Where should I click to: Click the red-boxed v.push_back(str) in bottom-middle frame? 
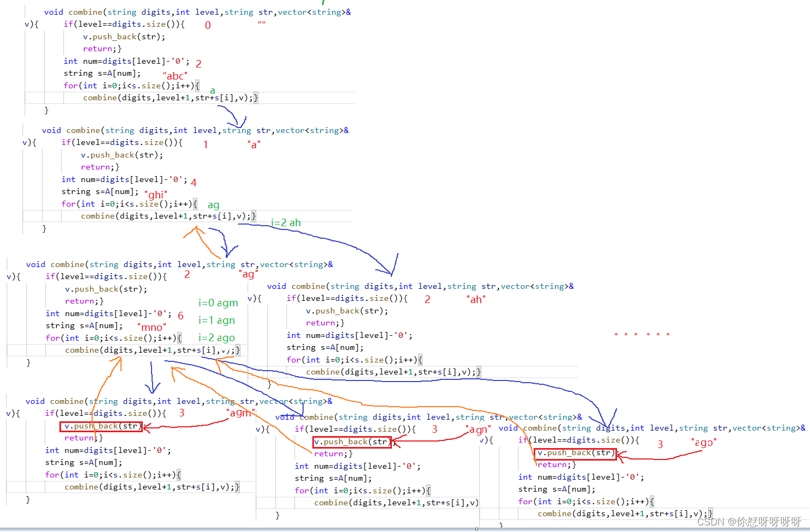352,442
